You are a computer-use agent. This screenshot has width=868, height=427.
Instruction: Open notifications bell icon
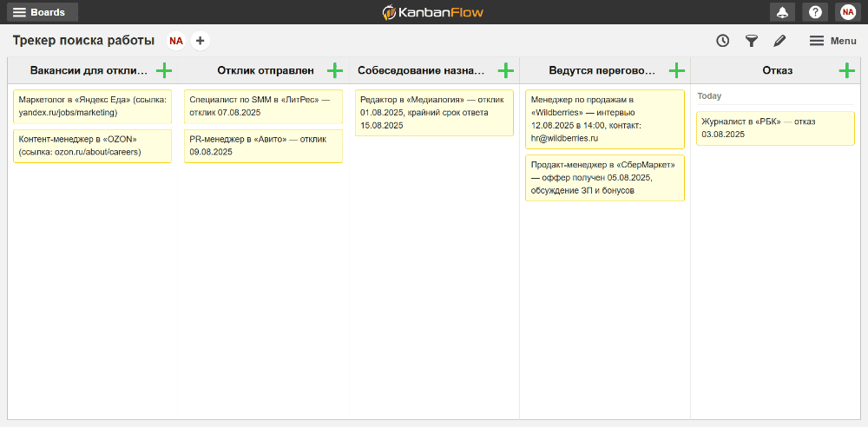[x=782, y=12]
